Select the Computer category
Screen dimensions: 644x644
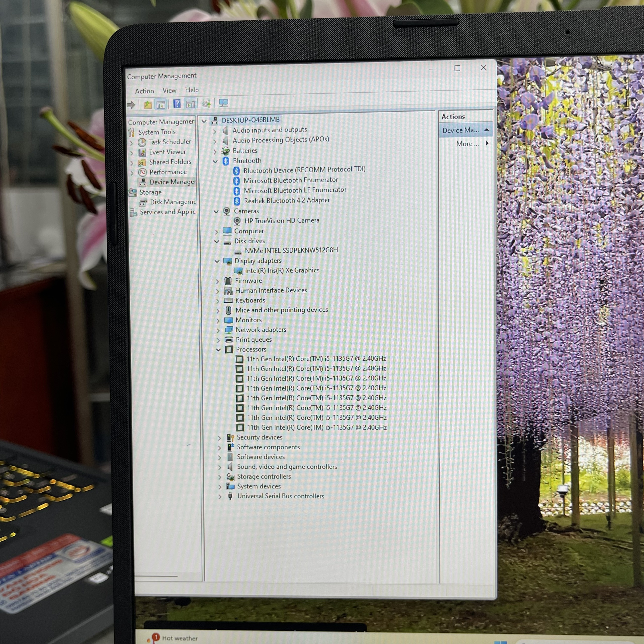click(x=249, y=231)
